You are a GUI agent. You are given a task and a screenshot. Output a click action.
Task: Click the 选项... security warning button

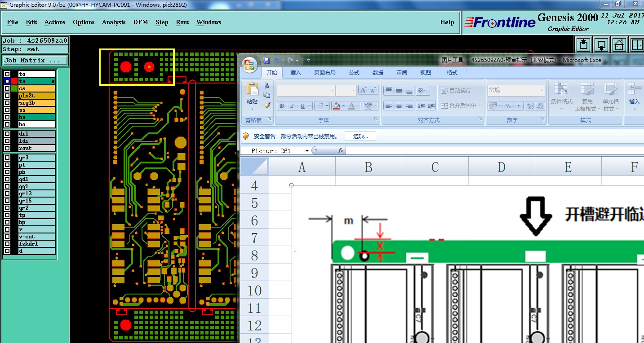pyautogui.click(x=360, y=136)
